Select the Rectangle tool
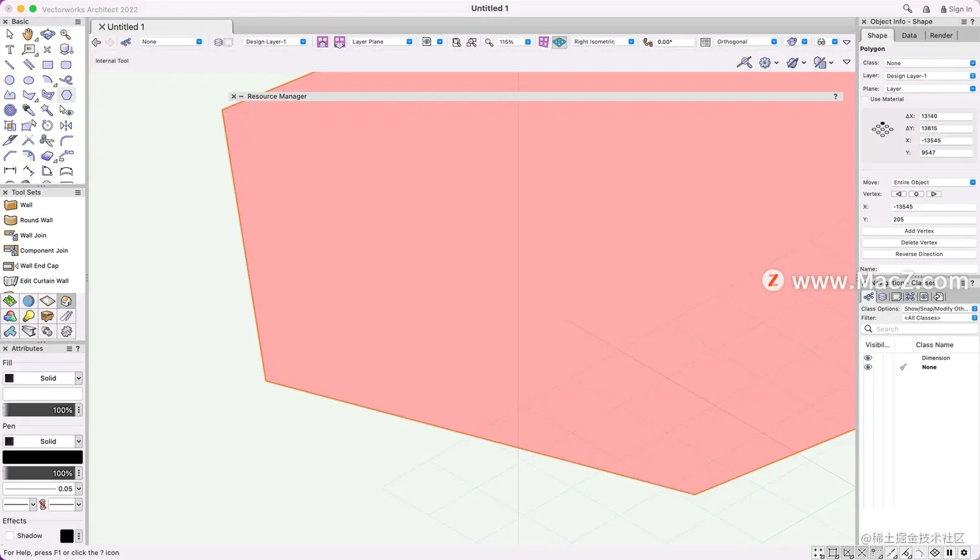Image resolution: width=980 pixels, height=560 pixels. pyautogui.click(x=47, y=65)
